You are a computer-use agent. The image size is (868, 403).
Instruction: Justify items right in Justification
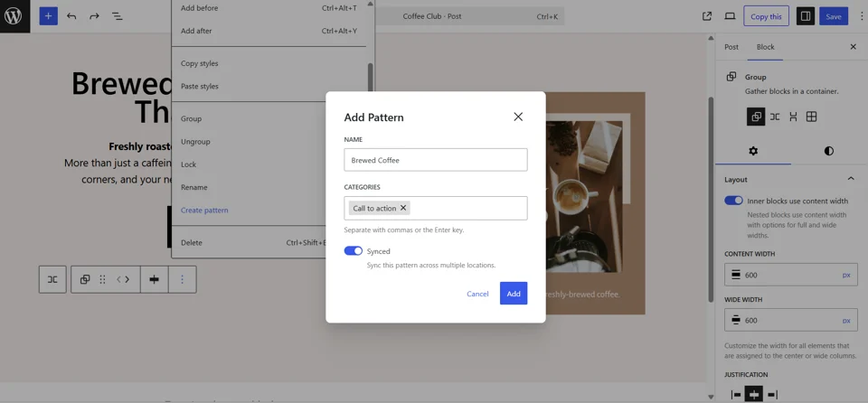point(772,394)
